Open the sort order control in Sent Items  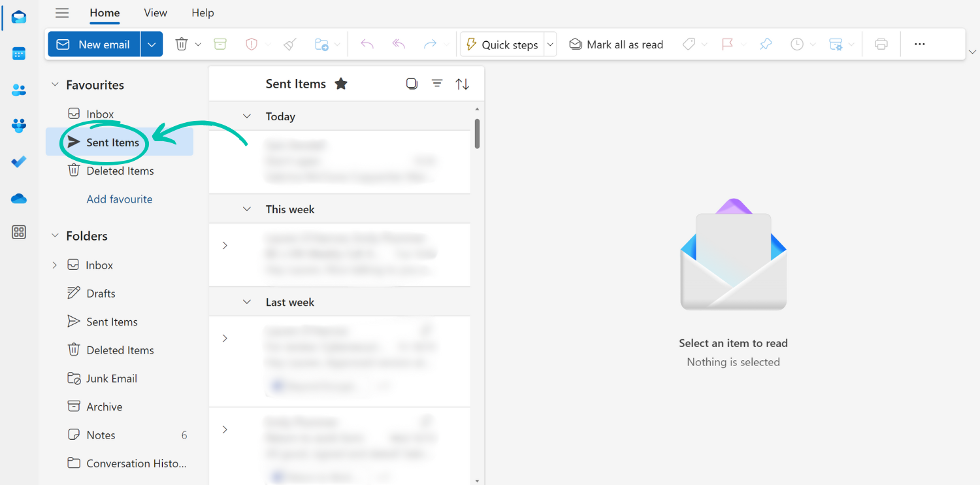(x=463, y=84)
